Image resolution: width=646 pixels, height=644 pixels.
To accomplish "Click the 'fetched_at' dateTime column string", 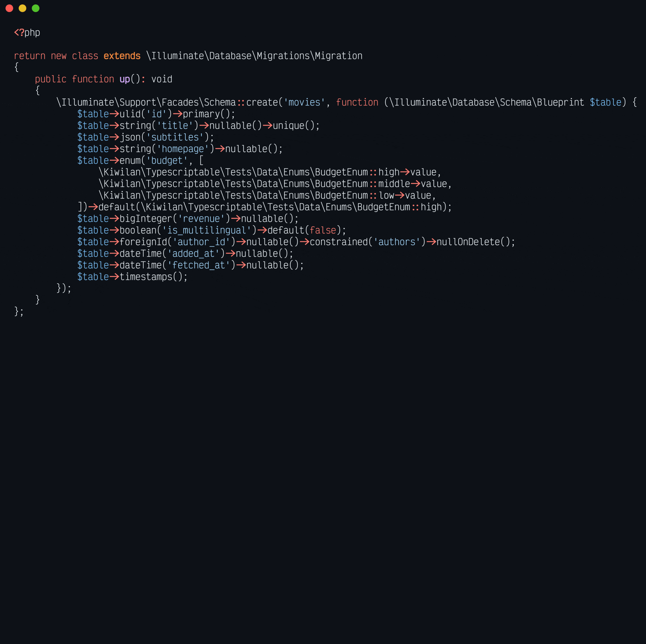I will 199,265.
